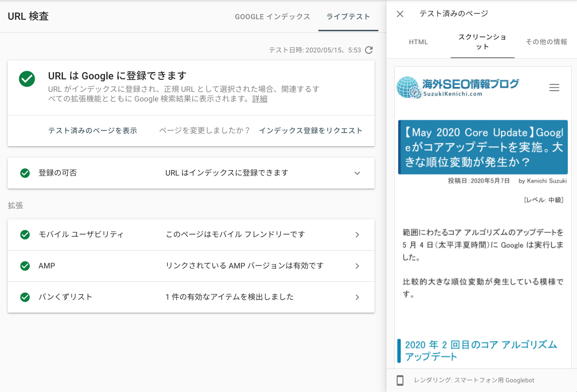The width and height of the screenshot is (577, 392).
Task: Click the May 2020 Core Update article title
Action: click(483, 147)
